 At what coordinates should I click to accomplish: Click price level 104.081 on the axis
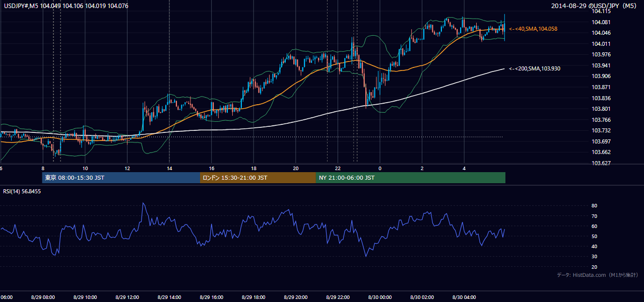(x=601, y=22)
